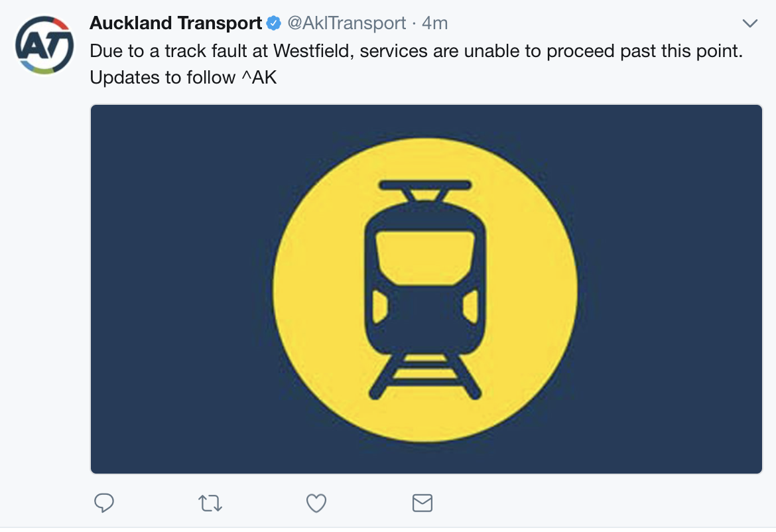Expand the tweet options chevron

(x=750, y=23)
